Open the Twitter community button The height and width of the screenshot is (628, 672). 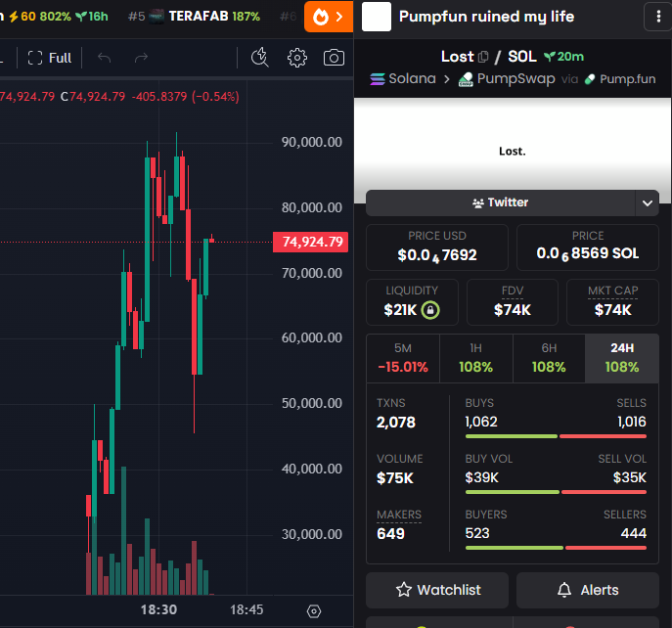500,202
